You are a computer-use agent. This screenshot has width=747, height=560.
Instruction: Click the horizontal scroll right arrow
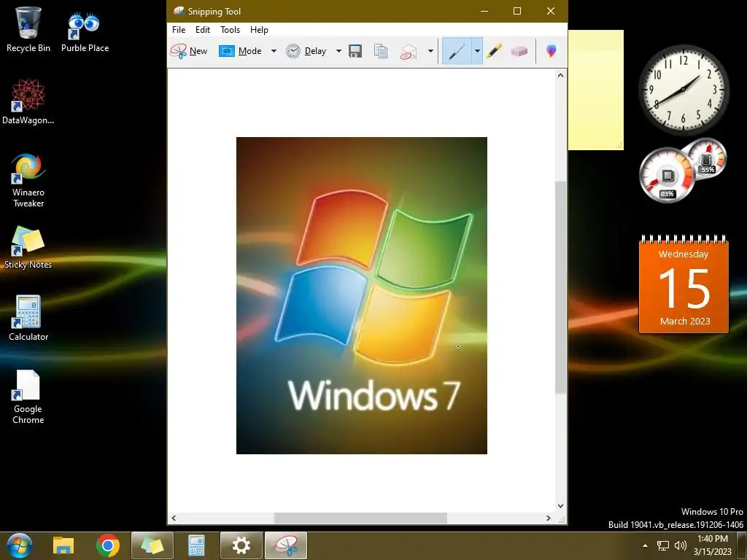tap(549, 518)
